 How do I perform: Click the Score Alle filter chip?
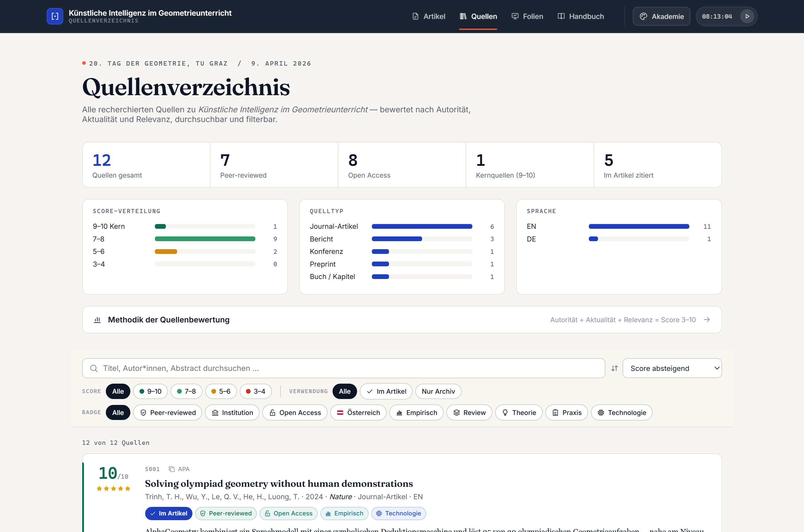click(x=118, y=391)
